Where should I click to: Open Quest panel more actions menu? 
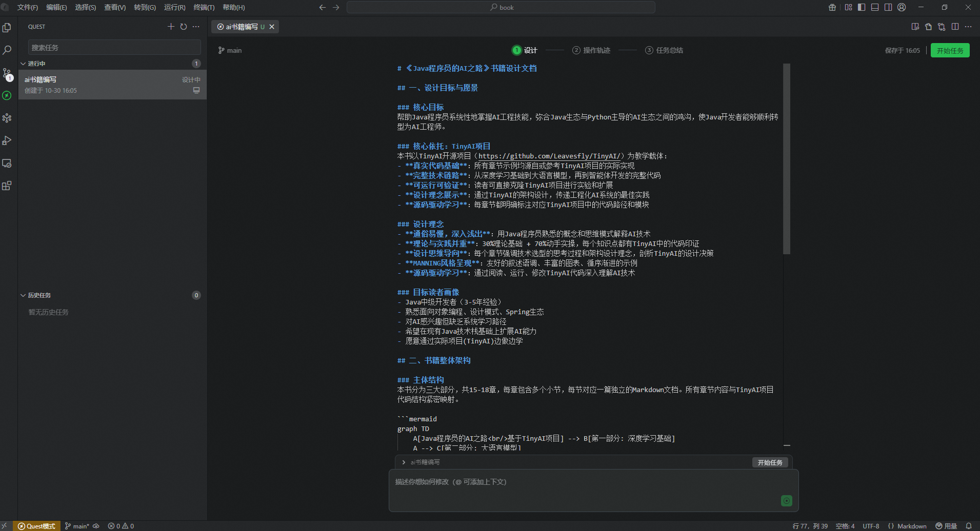tap(196, 27)
